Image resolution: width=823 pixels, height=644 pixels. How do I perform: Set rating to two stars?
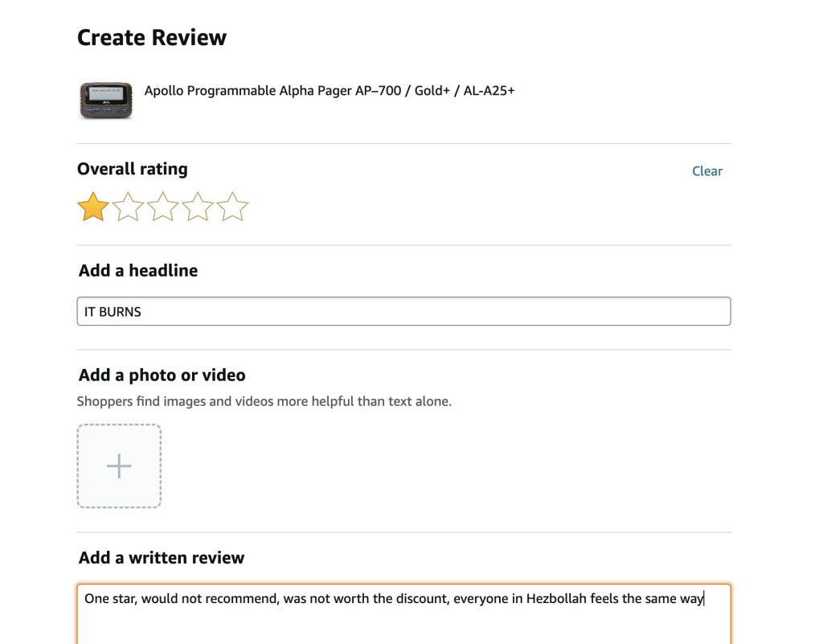[x=128, y=207]
